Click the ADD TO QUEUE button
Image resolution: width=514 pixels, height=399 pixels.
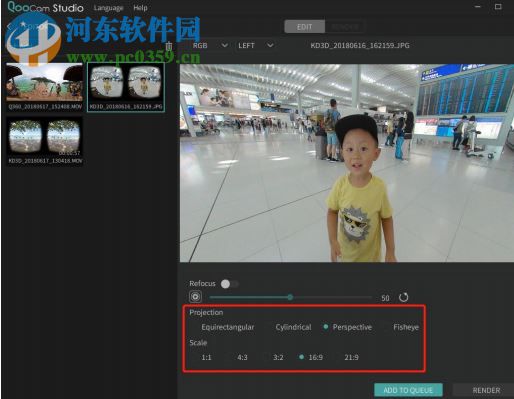(408, 390)
